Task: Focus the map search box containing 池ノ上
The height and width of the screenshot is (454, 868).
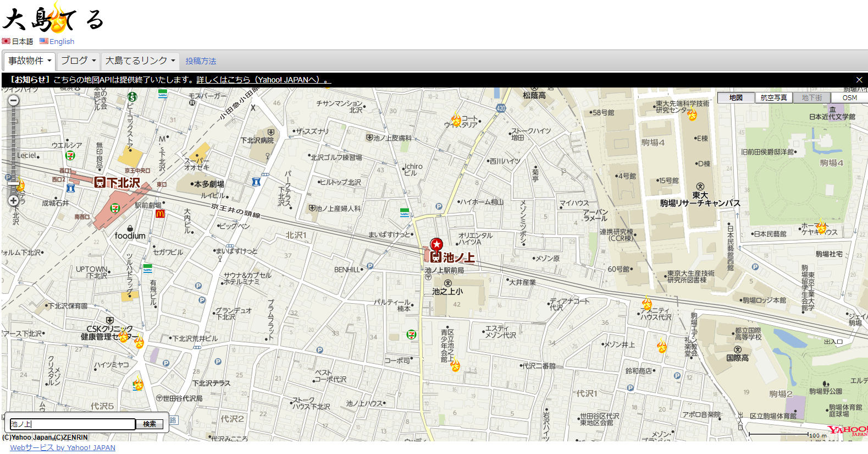Action: pyautogui.click(x=73, y=424)
